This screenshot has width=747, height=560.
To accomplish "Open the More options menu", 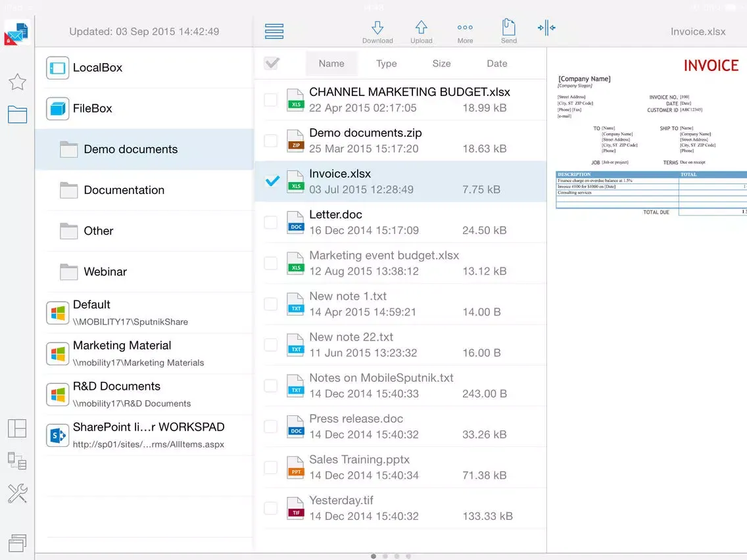I will 465,32.
